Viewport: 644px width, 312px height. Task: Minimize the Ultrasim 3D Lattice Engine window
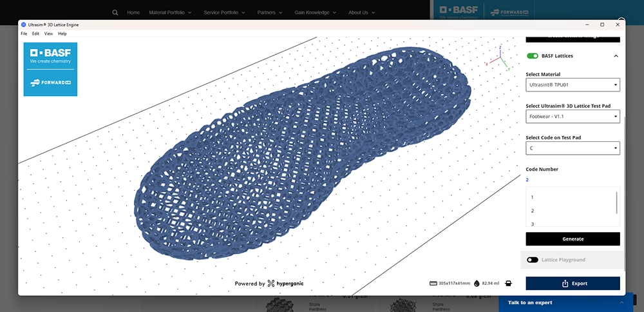tap(587, 24)
